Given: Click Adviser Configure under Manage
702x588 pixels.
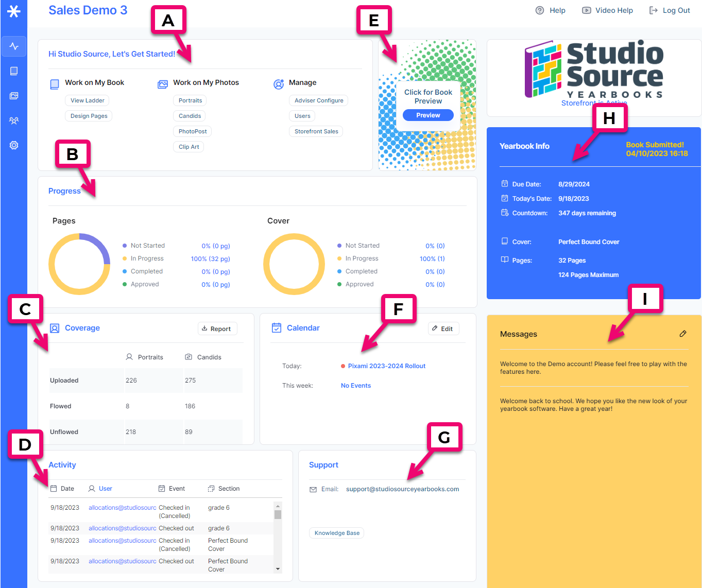Looking at the screenshot, I should pyautogui.click(x=318, y=100).
